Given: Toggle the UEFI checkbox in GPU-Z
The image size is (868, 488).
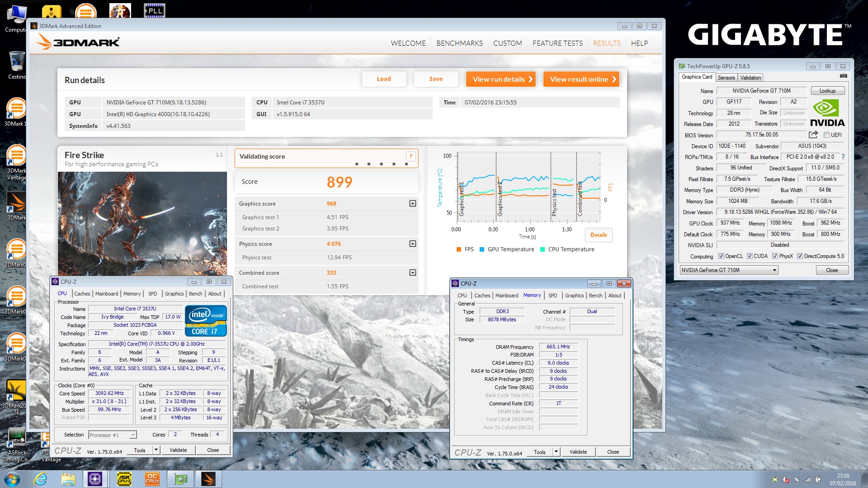Looking at the screenshot, I should coord(826,135).
